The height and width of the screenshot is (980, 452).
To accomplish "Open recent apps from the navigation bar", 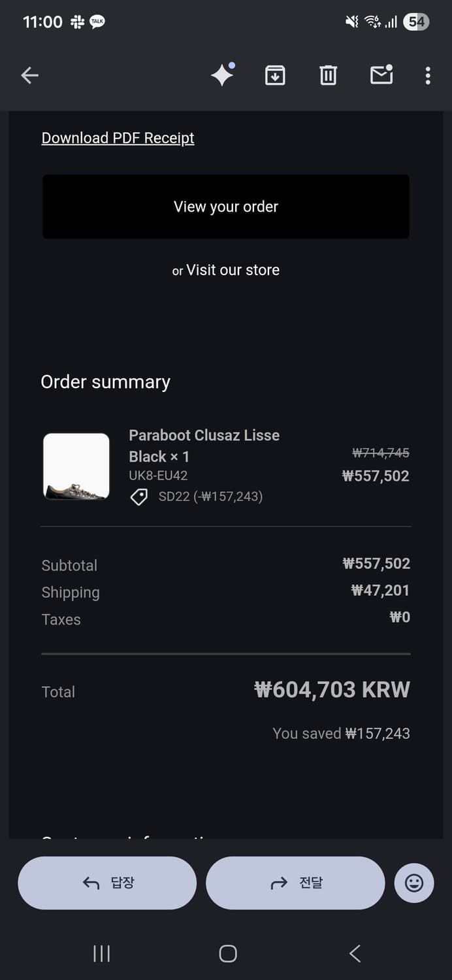I will pyautogui.click(x=101, y=954).
